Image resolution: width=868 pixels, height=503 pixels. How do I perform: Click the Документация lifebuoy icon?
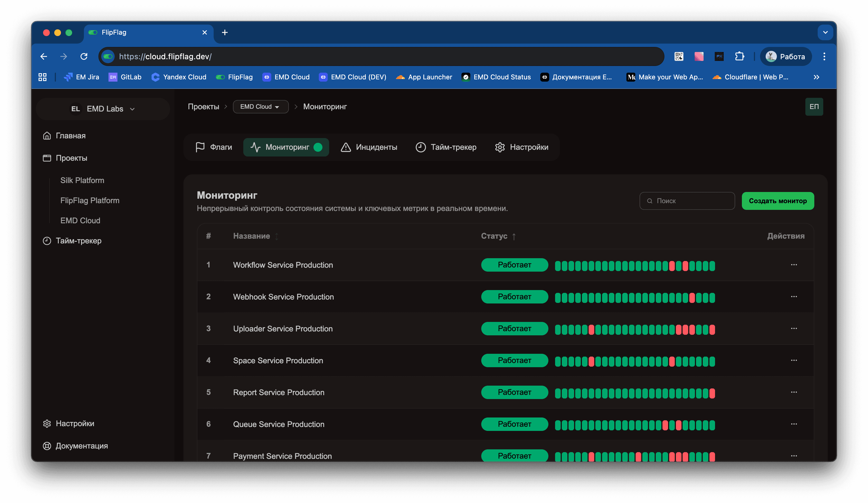(47, 446)
